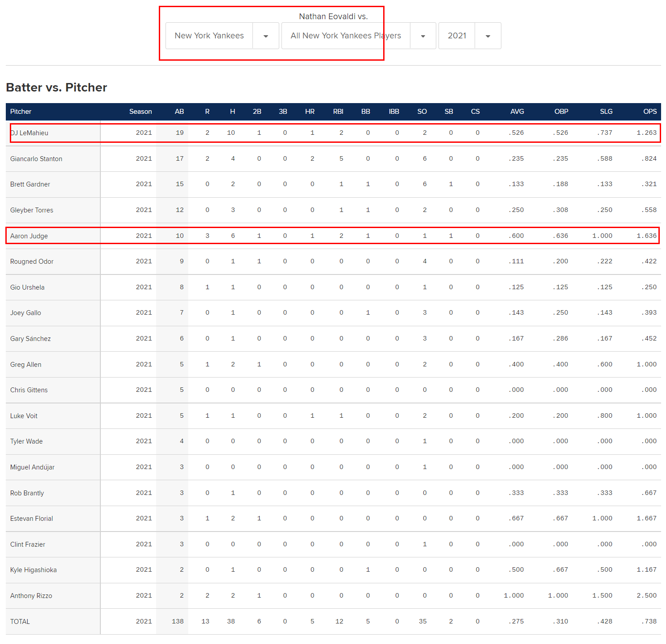Sort by the SLG column header
Screen dimensions: 666x644
[x=606, y=112]
